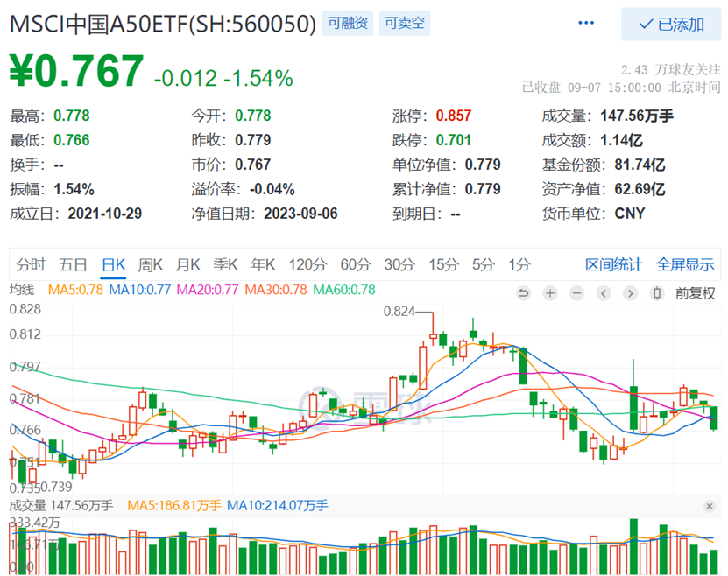
Task: Click the 振幅 value 1.54%
Action: click(x=74, y=189)
